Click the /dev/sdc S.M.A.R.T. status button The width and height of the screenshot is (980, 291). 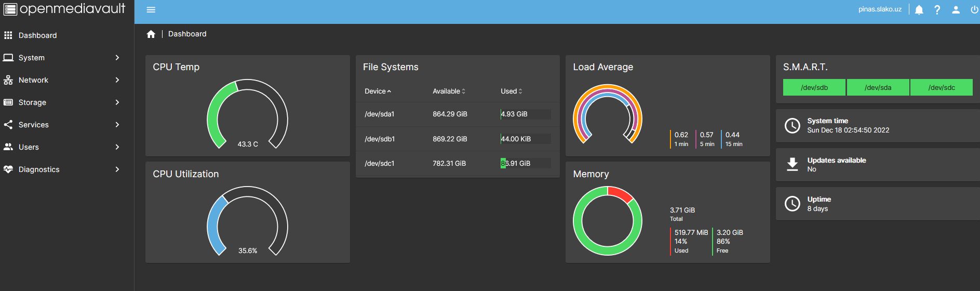point(942,87)
